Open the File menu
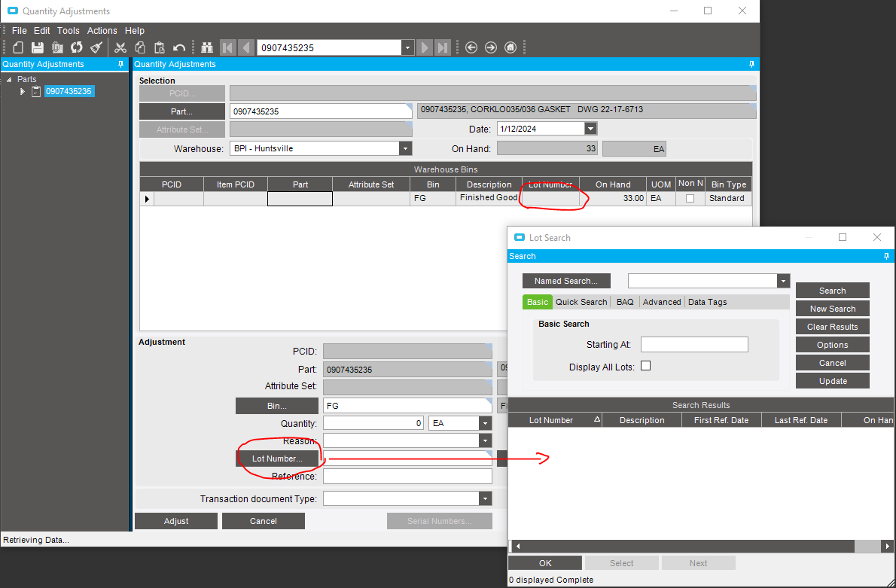The image size is (896, 588). (19, 31)
